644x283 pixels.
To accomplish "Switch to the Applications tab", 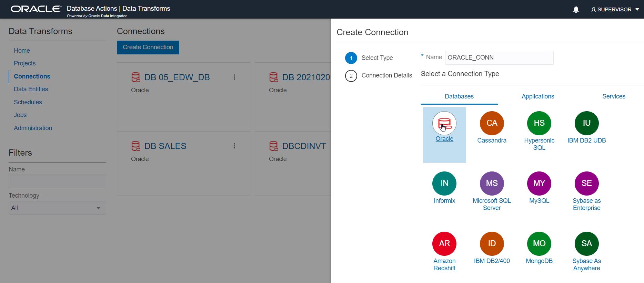I will (x=538, y=96).
